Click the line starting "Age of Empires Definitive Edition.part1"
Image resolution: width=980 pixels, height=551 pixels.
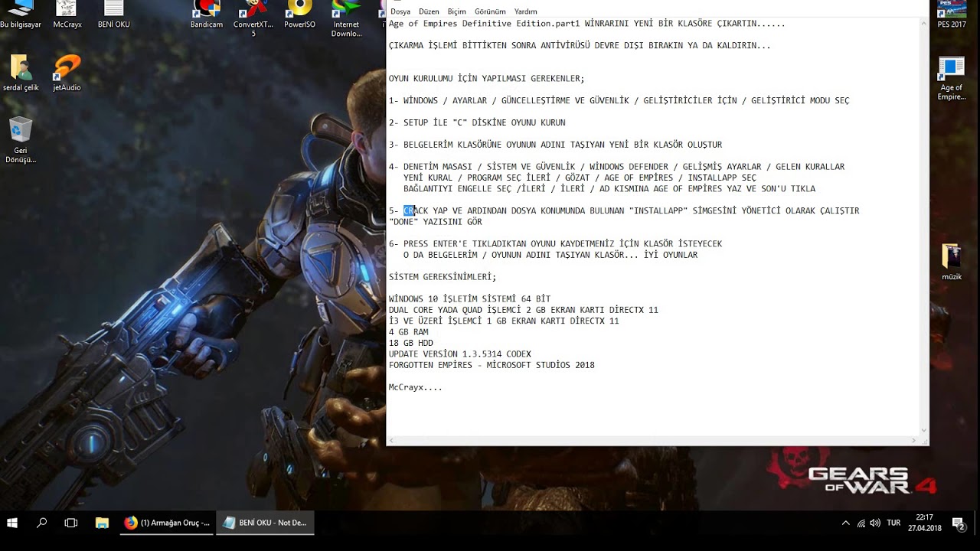pos(586,24)
